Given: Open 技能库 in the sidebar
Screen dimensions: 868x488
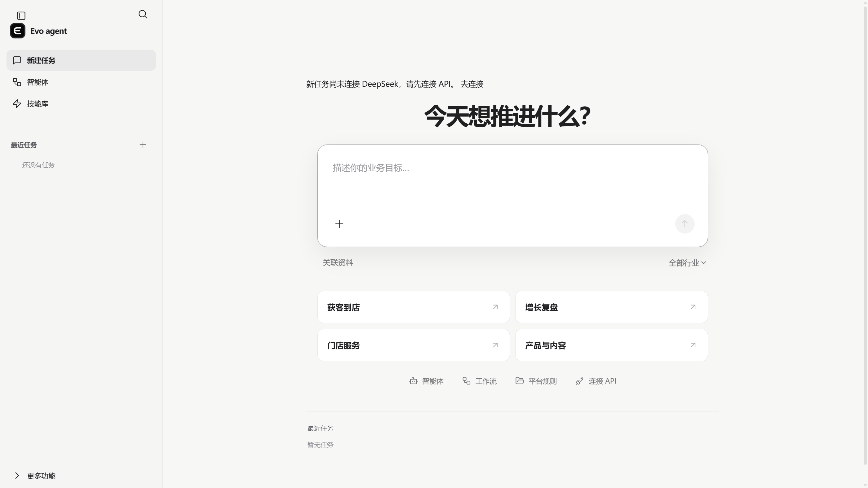Looking at the screenshot, I should [81, 104].
